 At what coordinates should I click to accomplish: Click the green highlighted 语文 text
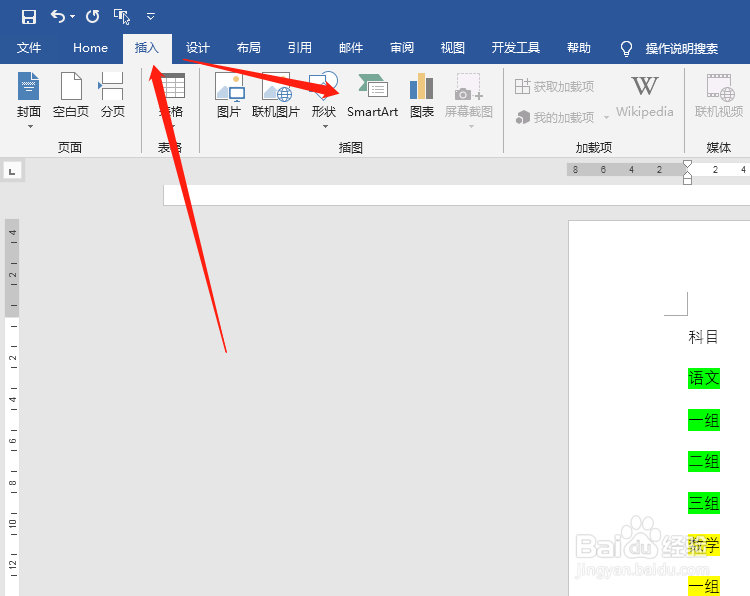704,378
